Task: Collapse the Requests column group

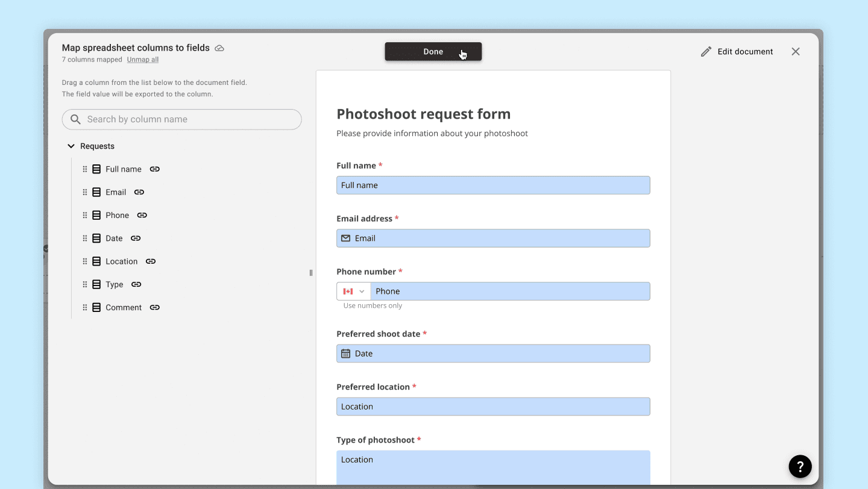Action: 71,146
